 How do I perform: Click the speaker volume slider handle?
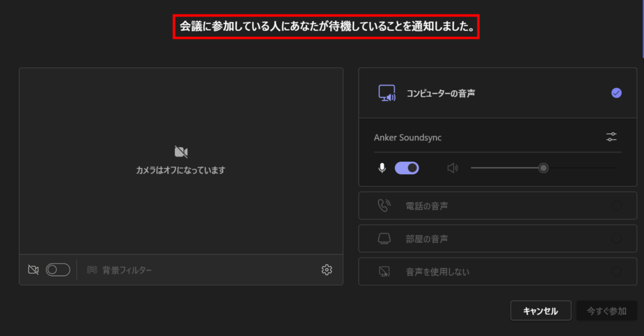point(543,168)
